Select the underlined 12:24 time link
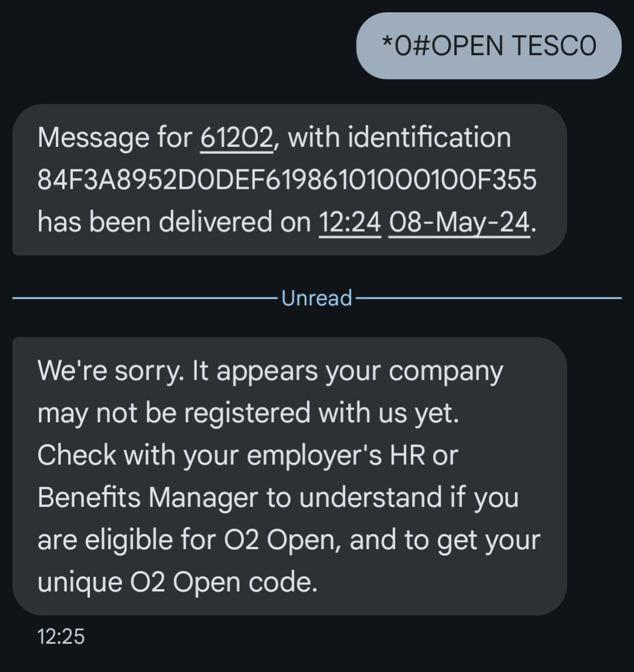Image resolution: width=634 pixels, height=672 pixels. [x=350, y=222]
